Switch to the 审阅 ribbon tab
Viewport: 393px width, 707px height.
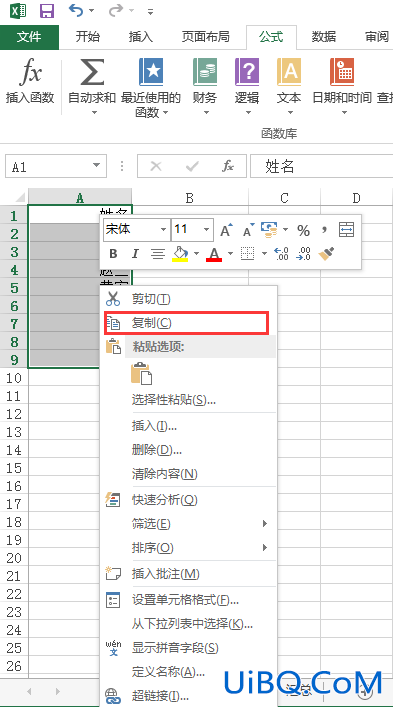pyautogui.click(x=378, y=37)
